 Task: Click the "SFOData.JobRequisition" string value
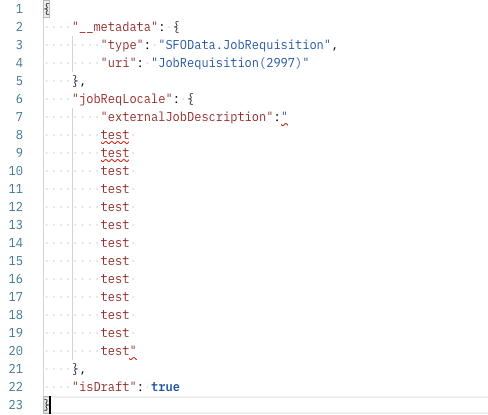pos(244,45)
